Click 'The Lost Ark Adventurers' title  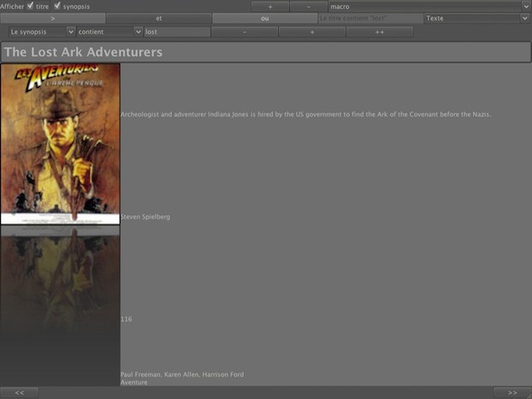point(83,52)
